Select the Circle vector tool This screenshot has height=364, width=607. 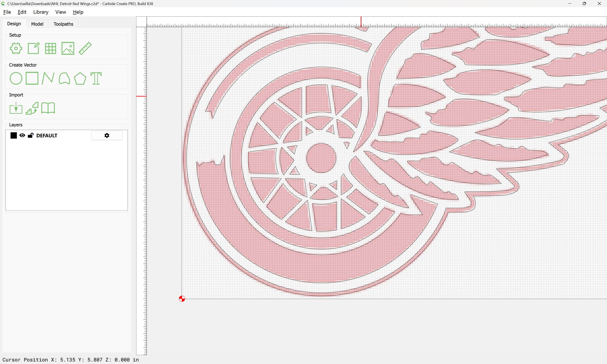pos(16,78)
